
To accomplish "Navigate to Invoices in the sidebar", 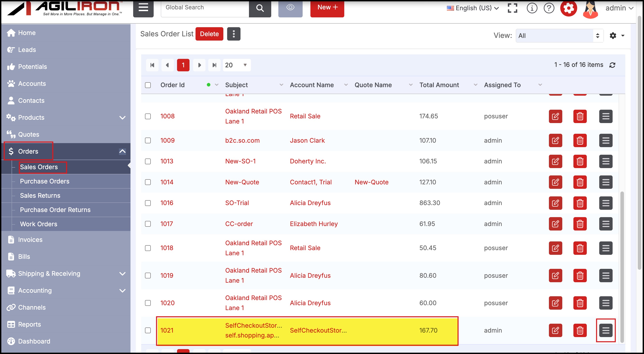I will tap(30, 240).
